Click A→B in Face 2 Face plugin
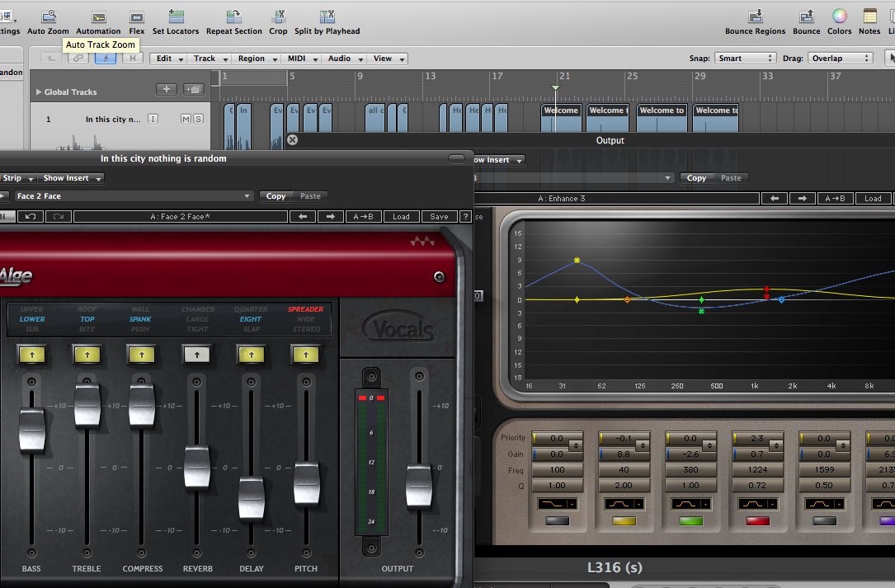This screenshot has width=895, height=588. coord(363,216)
